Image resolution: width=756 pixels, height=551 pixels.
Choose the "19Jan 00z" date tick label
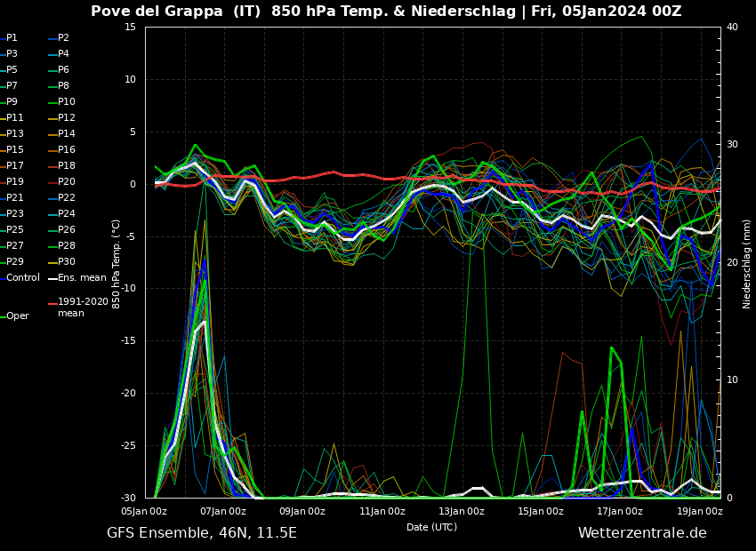coord(700,511)
